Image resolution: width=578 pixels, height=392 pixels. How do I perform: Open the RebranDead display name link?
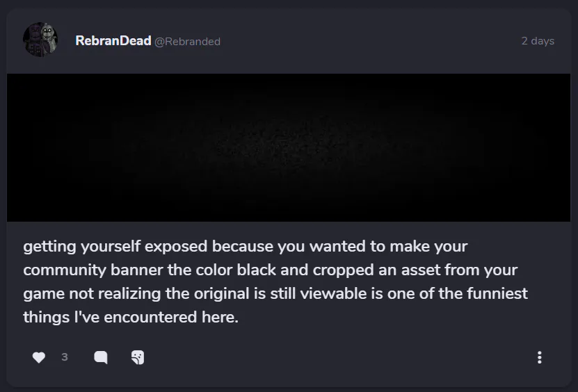[113, 41]
